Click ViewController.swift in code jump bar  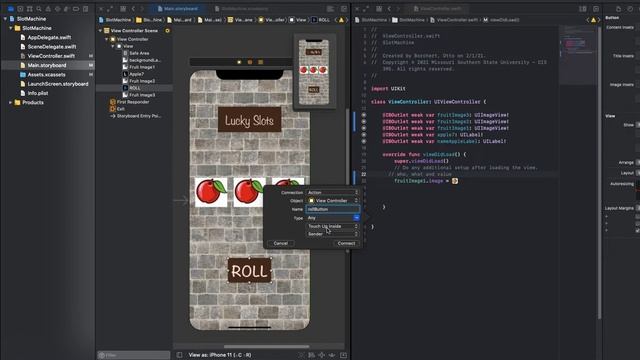(x=455, y=20)
